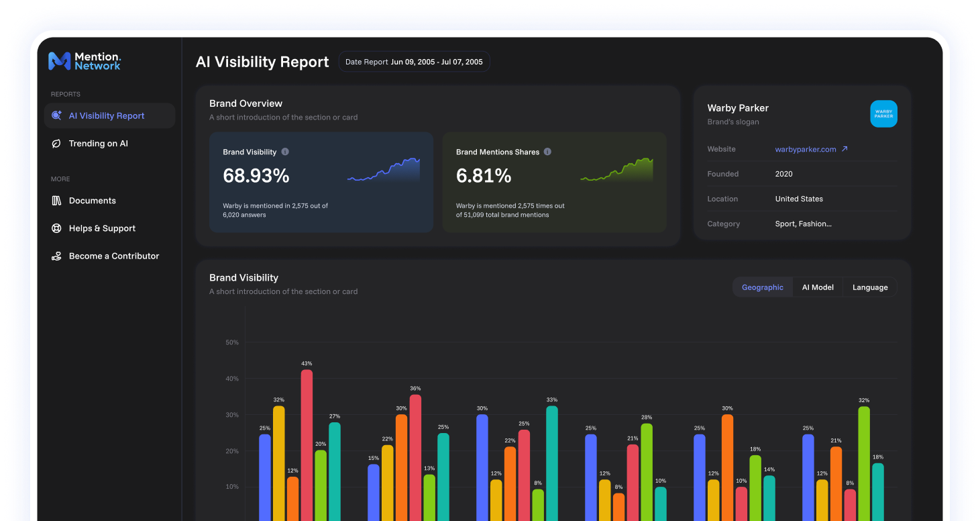Switch chart to AI Model tab

tap(818, 287)
